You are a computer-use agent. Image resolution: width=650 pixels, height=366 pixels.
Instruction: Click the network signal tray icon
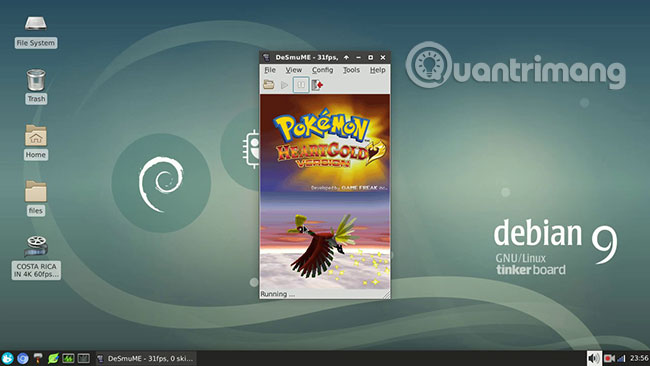(x=621, y=358)
